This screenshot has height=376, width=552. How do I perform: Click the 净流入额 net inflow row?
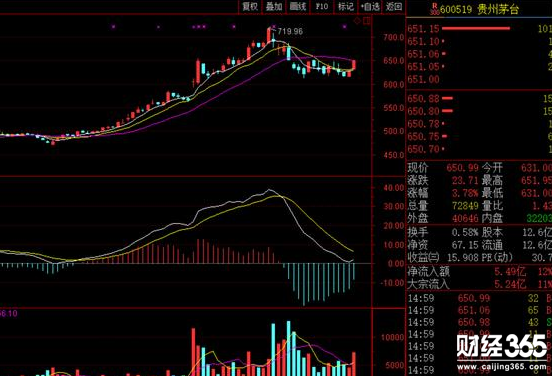coord(479,271)
